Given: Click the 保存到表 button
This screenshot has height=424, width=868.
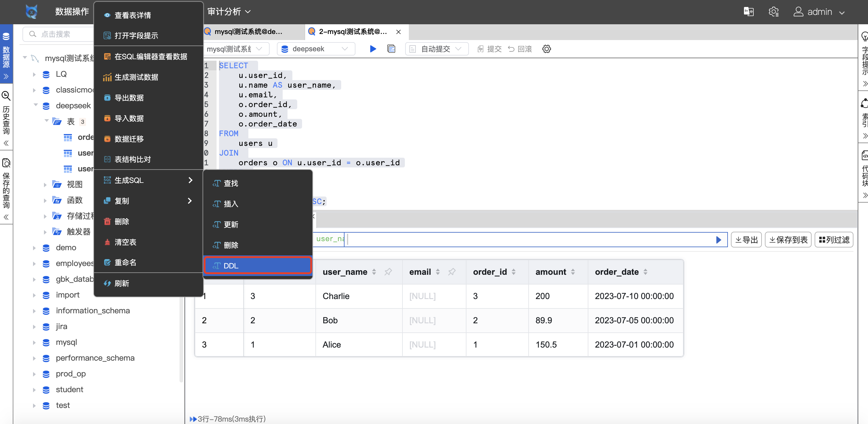Looking at the screenshot, I should click(x=788, y=240).
